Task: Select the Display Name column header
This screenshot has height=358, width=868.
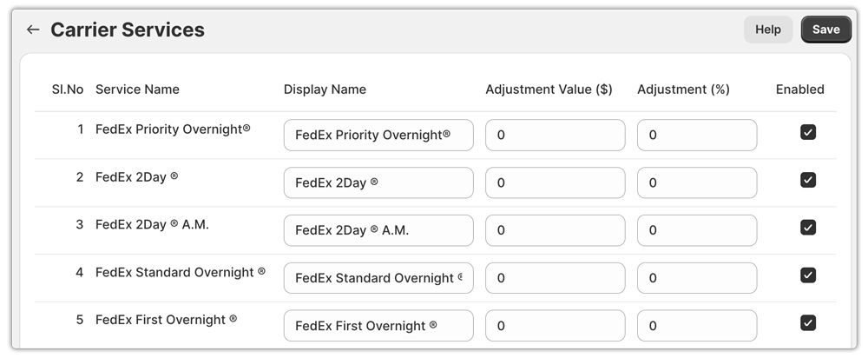Action: click(325, 89)
